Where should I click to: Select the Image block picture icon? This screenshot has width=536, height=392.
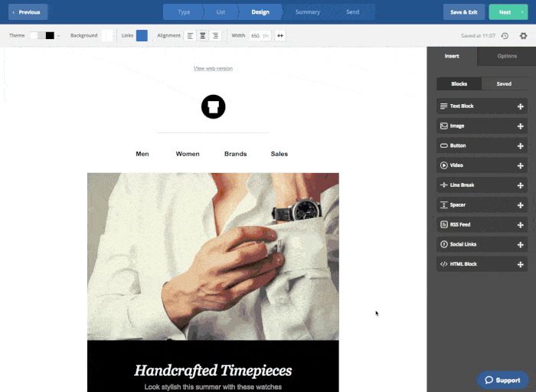tap(443, 126)
